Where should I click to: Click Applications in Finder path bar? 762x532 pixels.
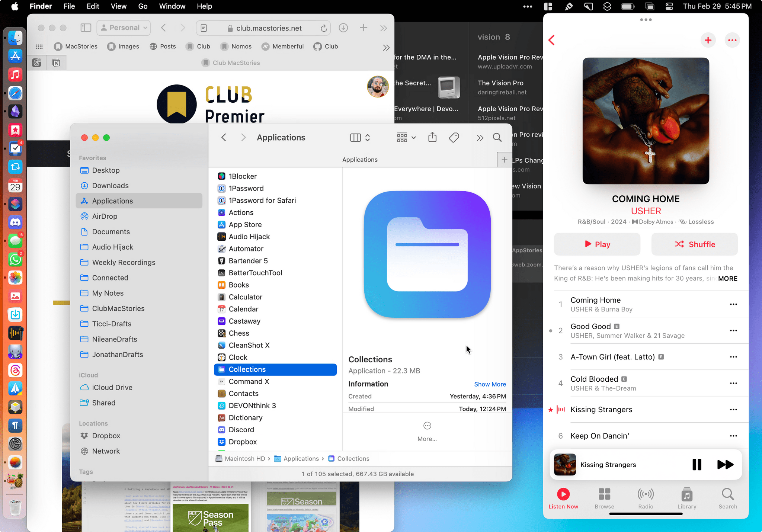click(297, 459)
